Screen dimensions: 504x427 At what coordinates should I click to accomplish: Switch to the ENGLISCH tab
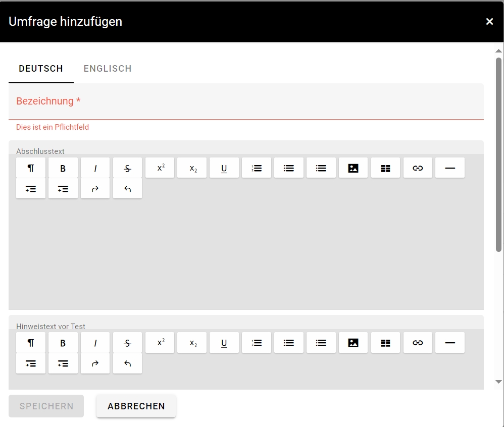click(108, 69)
